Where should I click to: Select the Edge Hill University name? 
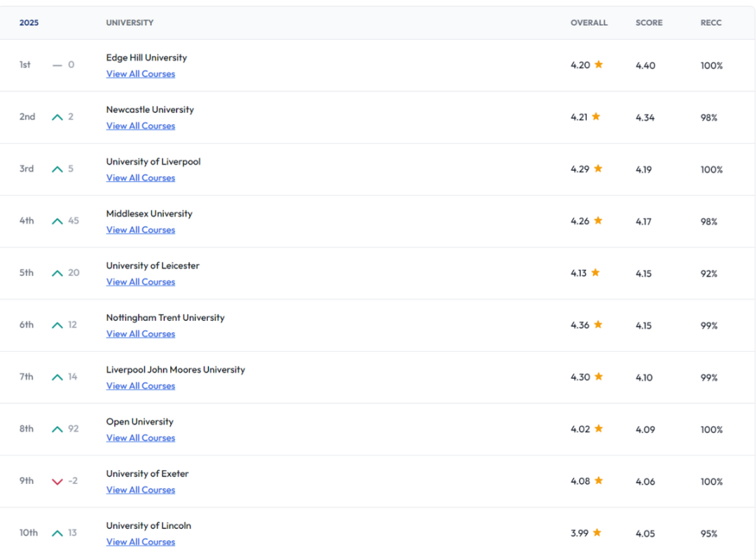[146, 57]
